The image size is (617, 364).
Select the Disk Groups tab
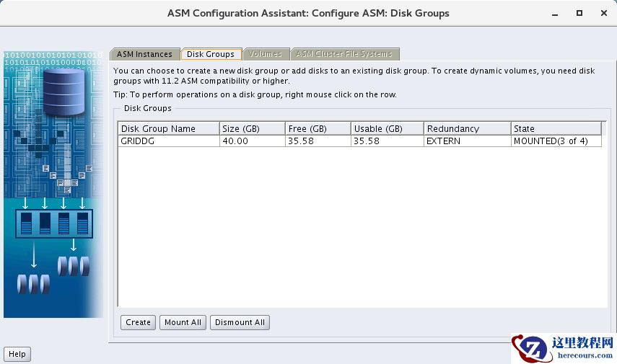(211, 54)
